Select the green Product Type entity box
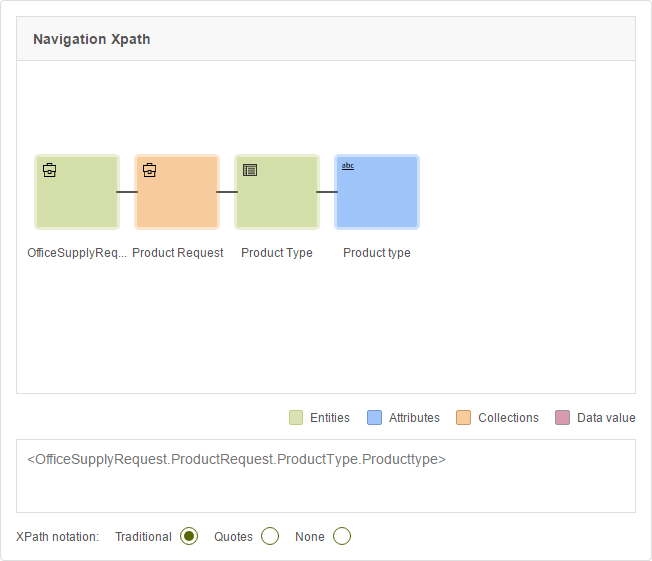This screenshot has height=561, width=652. (x=277, y=192)
